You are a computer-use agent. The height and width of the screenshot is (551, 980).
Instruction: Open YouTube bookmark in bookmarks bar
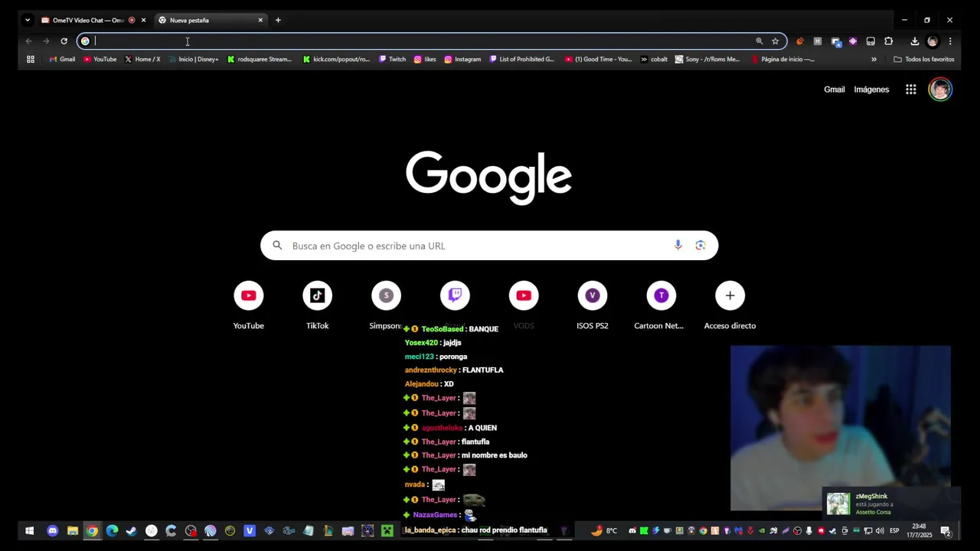click(100, 59)
